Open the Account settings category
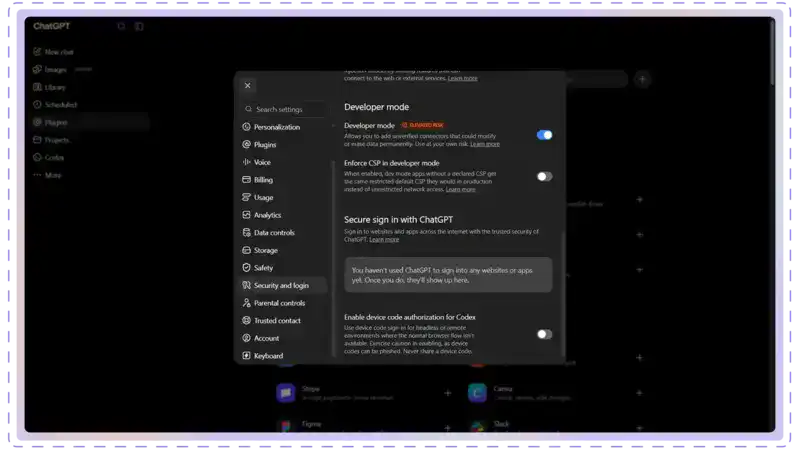This screenshot has width=800, height=450. coord(283,338)
